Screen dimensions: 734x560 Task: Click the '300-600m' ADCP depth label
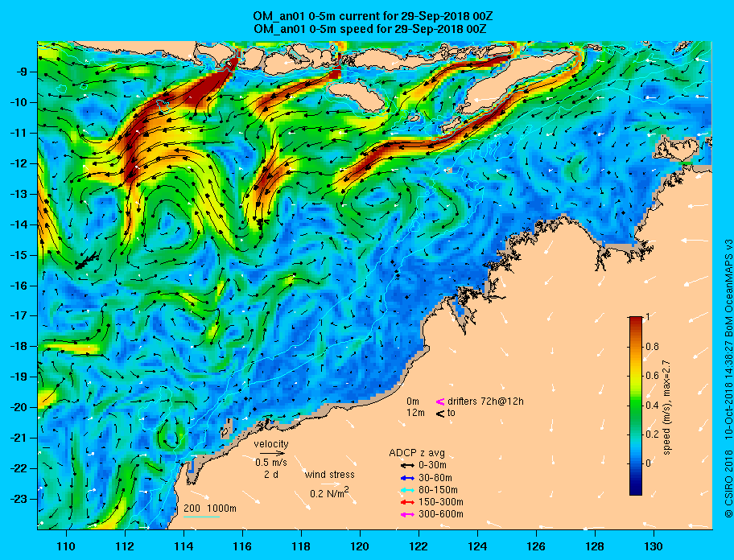point(441,515)
